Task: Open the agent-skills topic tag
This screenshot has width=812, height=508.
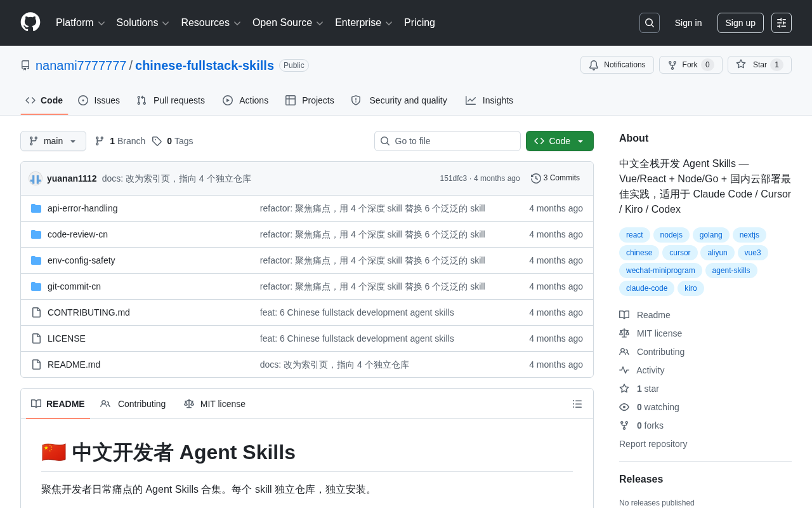Action: 731,271
